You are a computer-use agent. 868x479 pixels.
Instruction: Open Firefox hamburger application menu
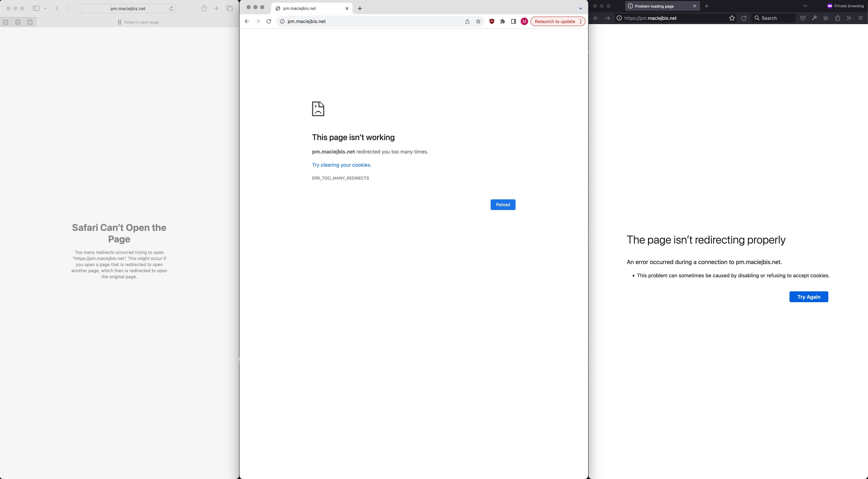860,18
